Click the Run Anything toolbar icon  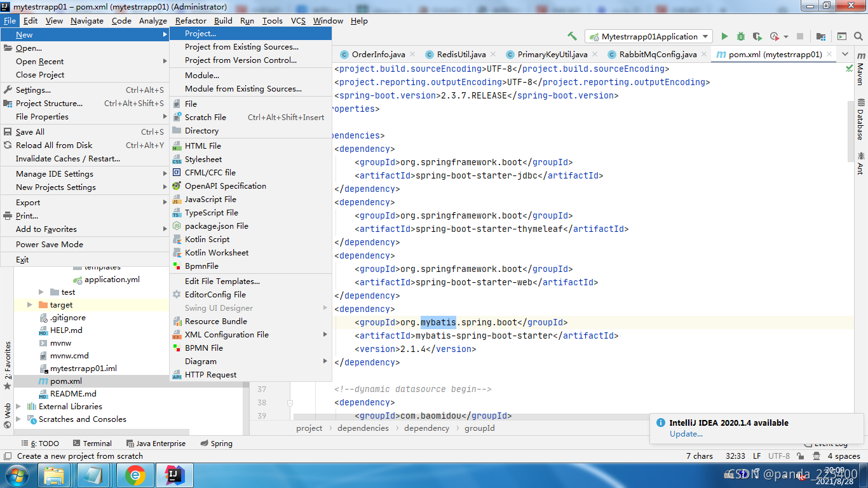click(x=841, y=36)
